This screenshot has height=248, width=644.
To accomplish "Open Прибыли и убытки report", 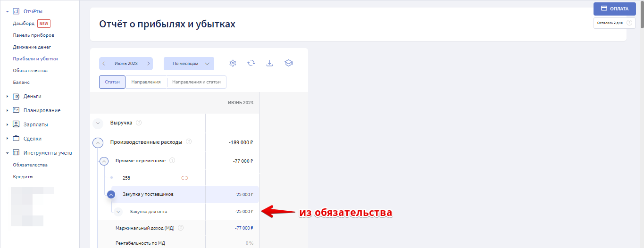I will (35, 59).
